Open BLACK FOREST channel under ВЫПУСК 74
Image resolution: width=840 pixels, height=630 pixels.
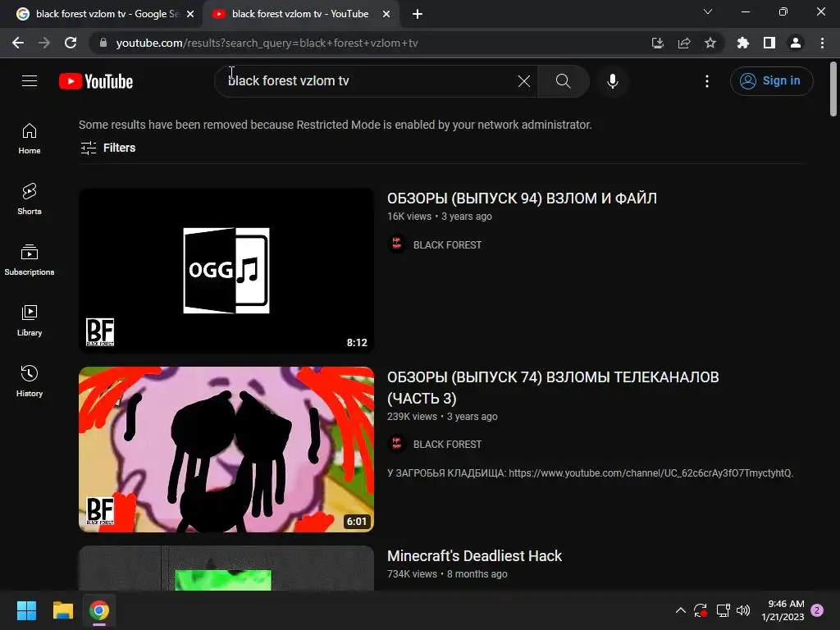tap(447, 444)
